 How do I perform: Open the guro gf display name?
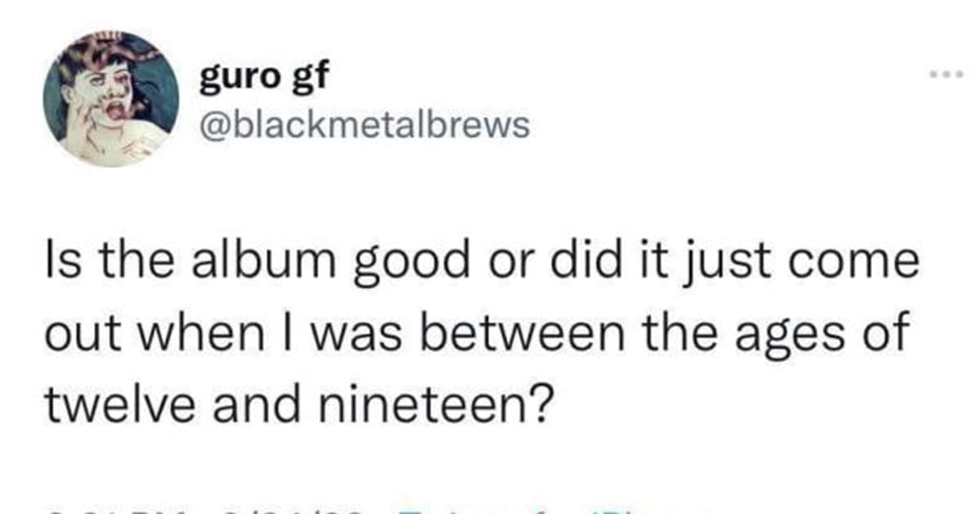[x=263, y=78]
